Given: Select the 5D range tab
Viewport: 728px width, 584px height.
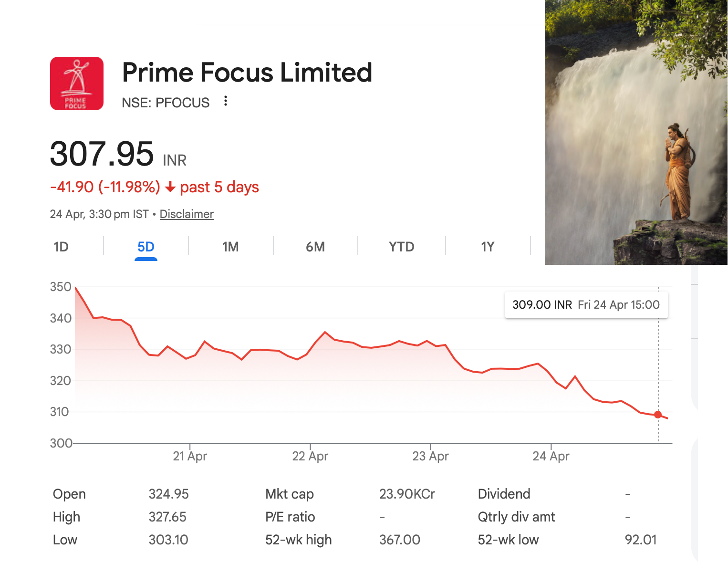Looking at the screenshot, I should pyautogui.click(x=146, y=247).
